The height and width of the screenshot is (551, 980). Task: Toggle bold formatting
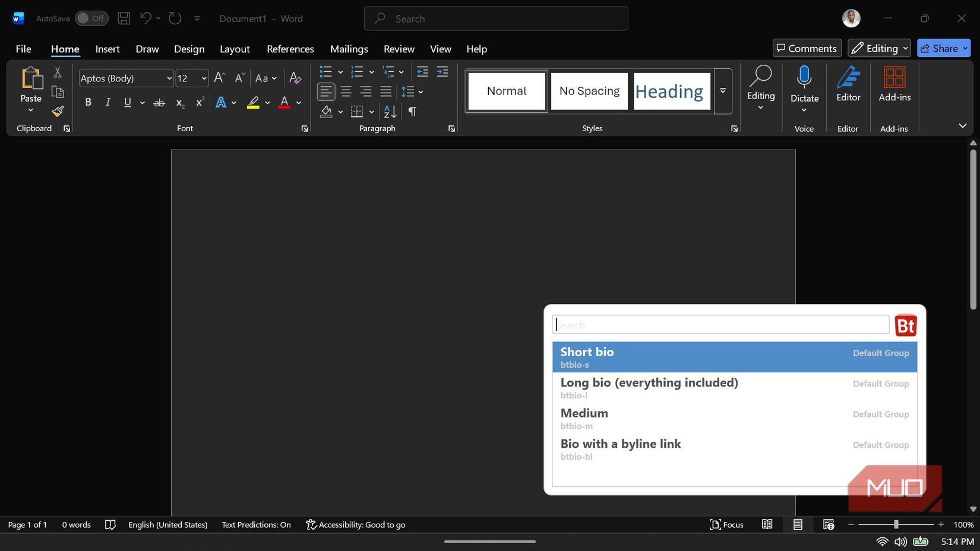point(88,102)
